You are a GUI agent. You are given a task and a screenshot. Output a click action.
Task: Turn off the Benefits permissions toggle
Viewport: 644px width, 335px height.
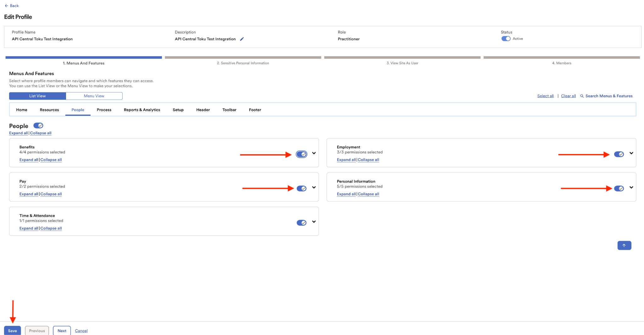click(x=302, y=154)
